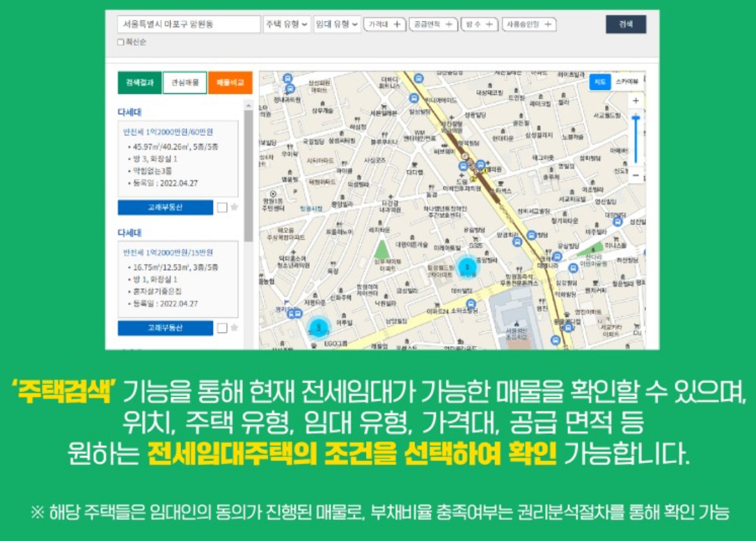
Task: Click the results list scrollbar thumb
Action: click(x=249, y=176)
